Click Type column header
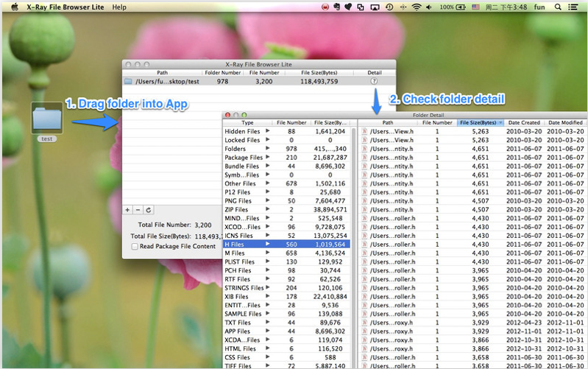Screen dimensions: 588x369 pos(247,122)
